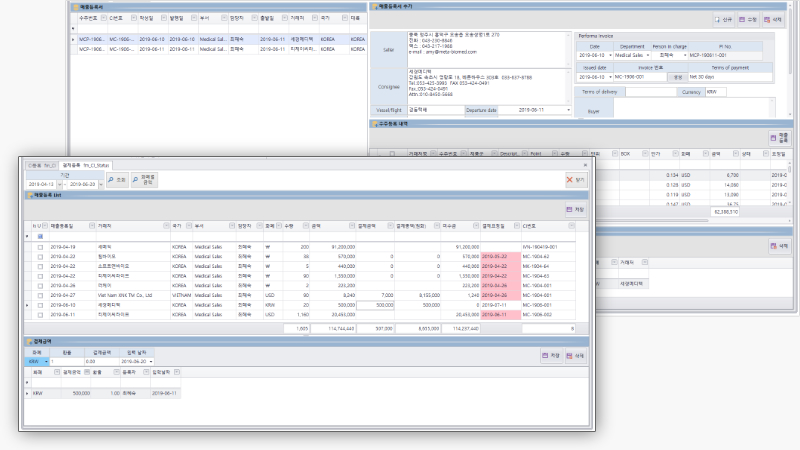Click the Currency KRW field in back window
800x450 pixels.
(715, 92)
